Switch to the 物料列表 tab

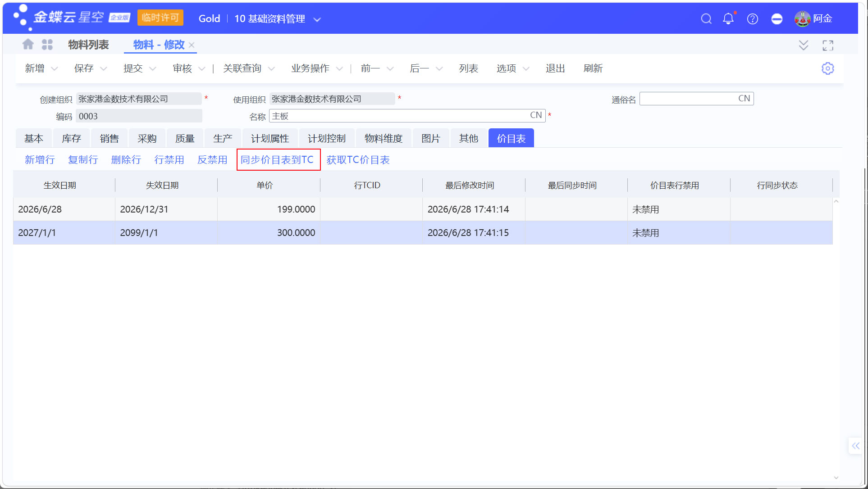pyautogui.click(x=88, y=45)
